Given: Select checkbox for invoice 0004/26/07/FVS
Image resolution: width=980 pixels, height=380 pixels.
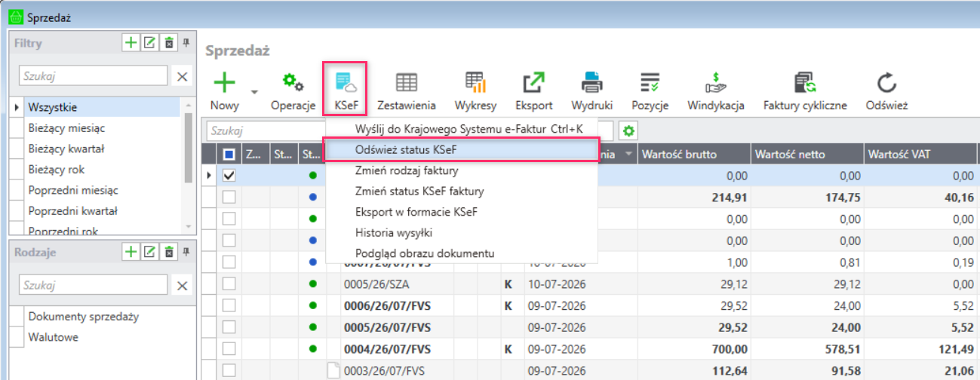Looking at the screenshot, I should click(229, 349).
